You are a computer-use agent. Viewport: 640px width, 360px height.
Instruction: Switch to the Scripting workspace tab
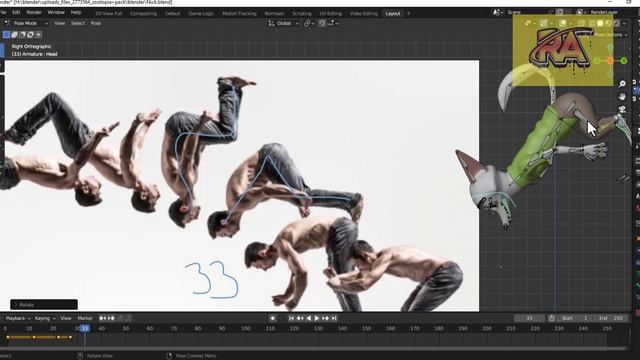302,13
